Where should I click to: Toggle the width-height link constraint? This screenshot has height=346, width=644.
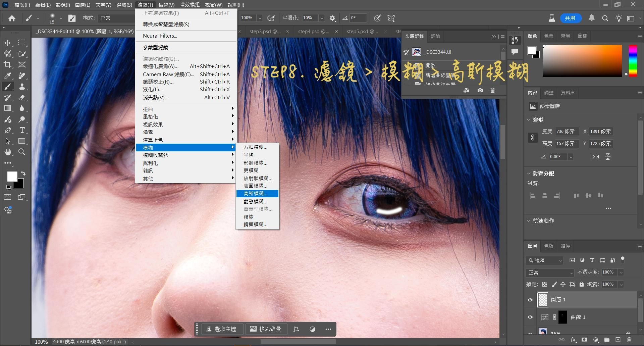[x=533, y=138]
